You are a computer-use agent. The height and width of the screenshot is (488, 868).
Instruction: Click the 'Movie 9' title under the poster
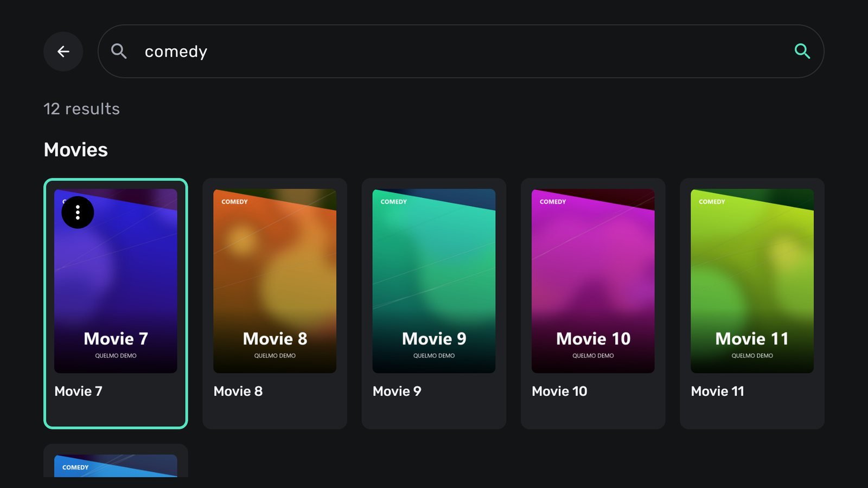[x=397, y=391]
